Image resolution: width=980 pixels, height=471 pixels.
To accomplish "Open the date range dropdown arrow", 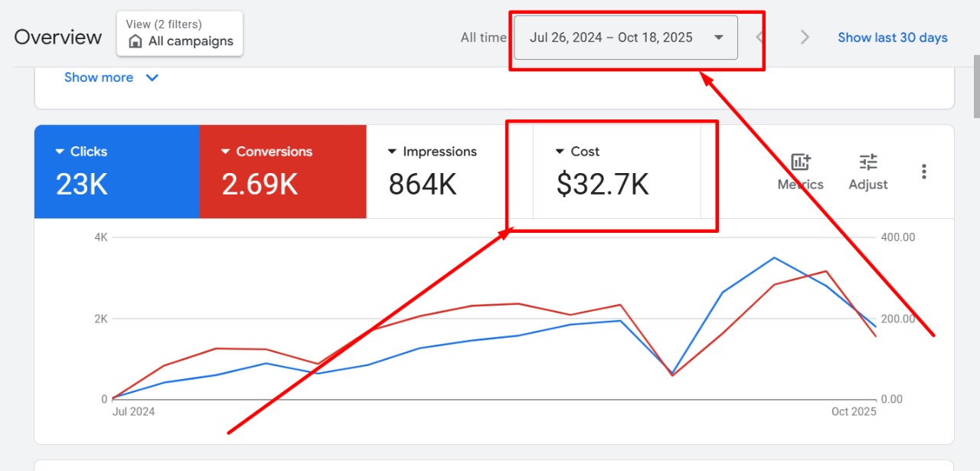I will point(718,38).
